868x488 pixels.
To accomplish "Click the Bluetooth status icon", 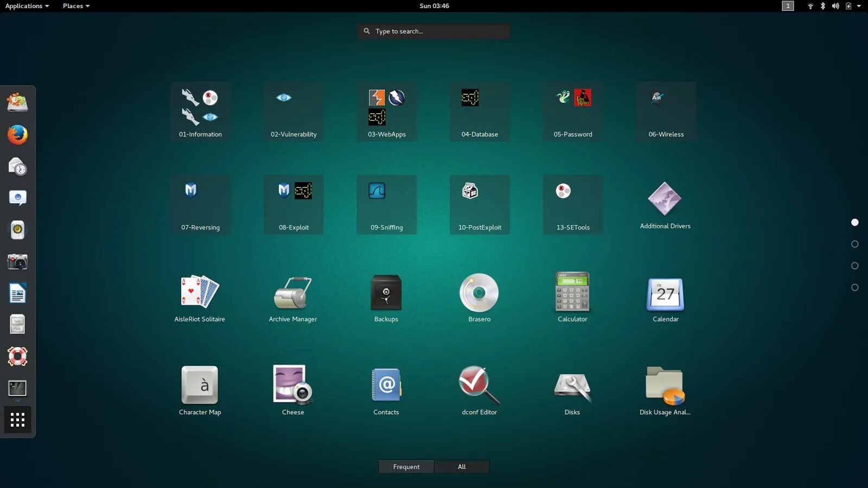I will [x=822, y=6].
